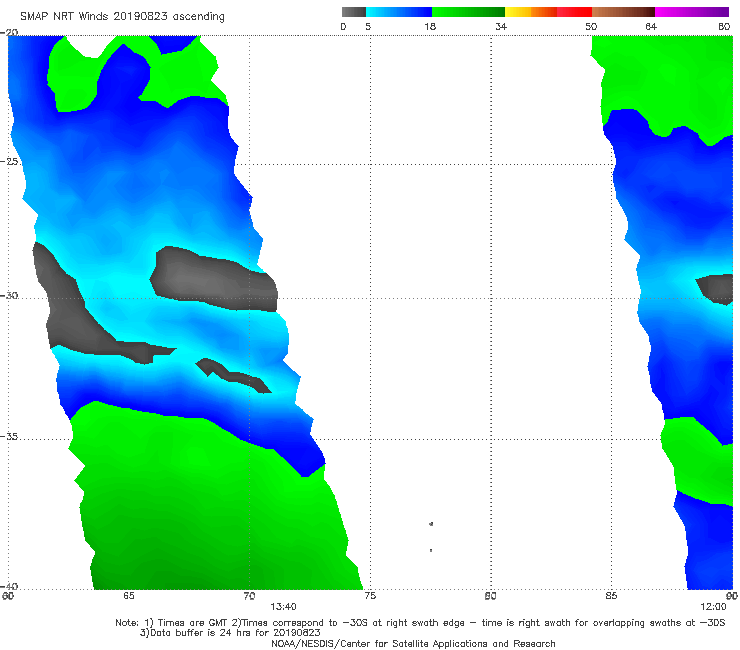Screen dimensions: 740x650
Task: Click the color bar label '18'
Action: coord(430,26)
